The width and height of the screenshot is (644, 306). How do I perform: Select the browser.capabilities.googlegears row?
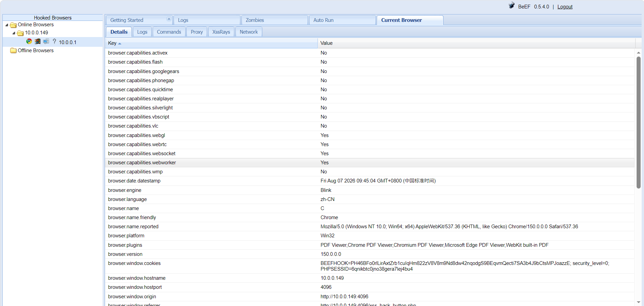coord(370,71)
